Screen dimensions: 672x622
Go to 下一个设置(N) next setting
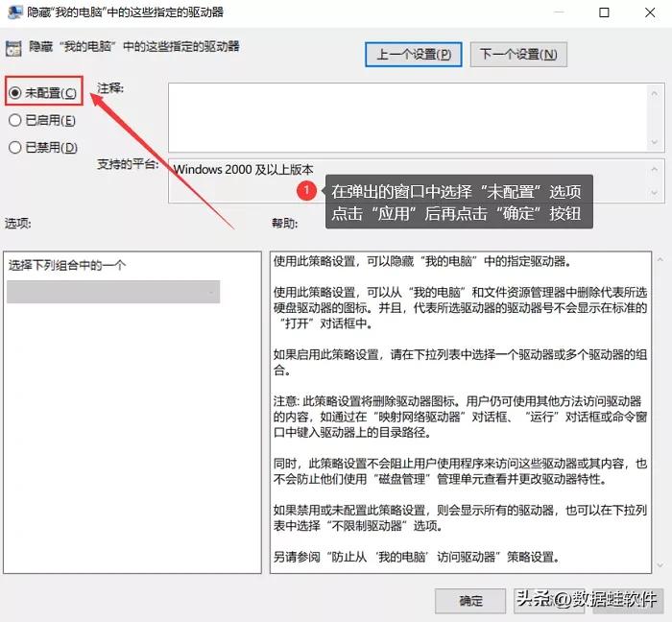pos(518,55)
